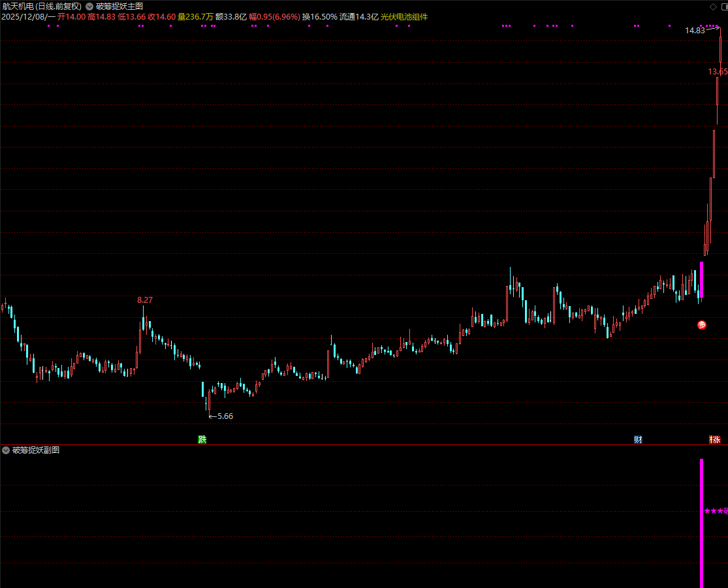
Task: Click the 破筹捉妖副图 indicator name
Action: tap(36, 450)
